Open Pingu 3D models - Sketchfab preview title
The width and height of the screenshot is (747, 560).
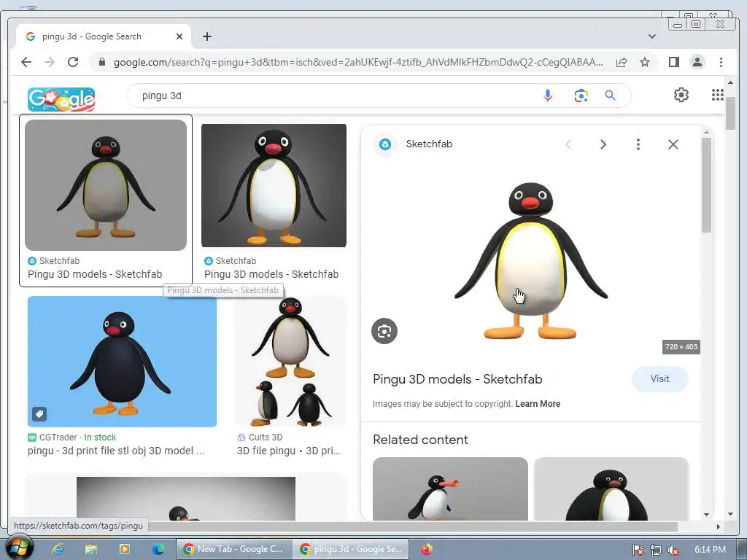pos(457,379)
